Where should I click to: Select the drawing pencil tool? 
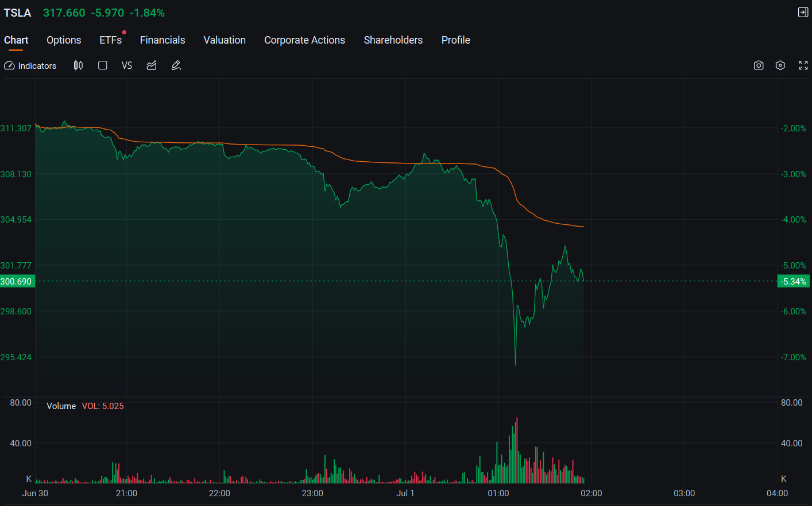(176, 65)
